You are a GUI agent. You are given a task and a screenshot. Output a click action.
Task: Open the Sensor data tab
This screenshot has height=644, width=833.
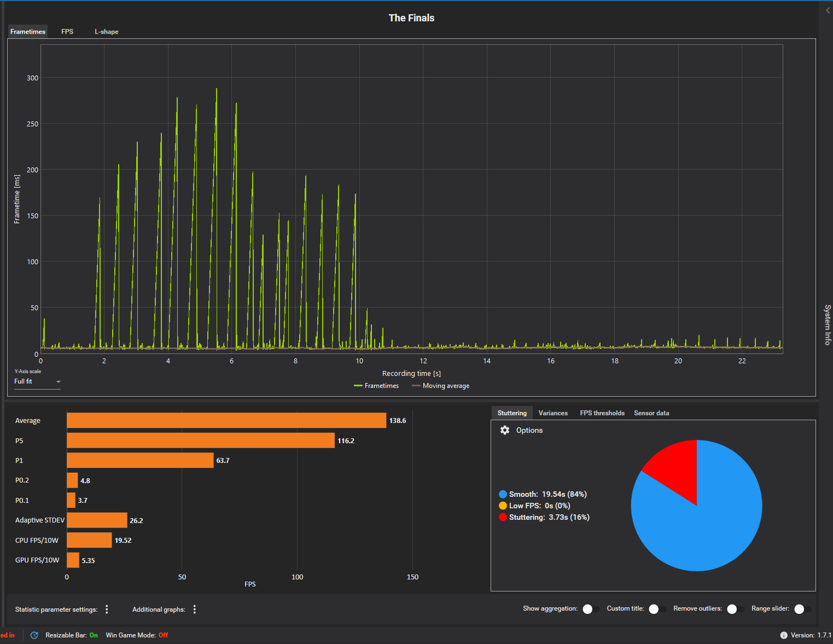point(651,413)
